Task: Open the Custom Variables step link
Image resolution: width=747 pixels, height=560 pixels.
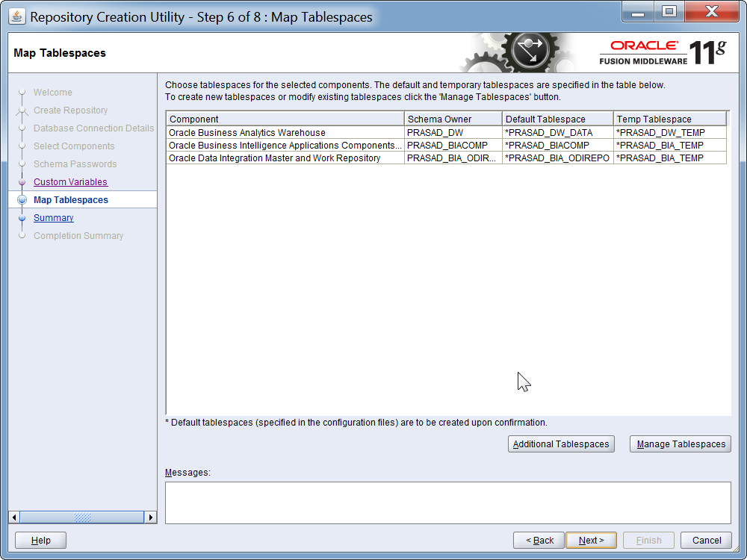Action: point(70,182)
